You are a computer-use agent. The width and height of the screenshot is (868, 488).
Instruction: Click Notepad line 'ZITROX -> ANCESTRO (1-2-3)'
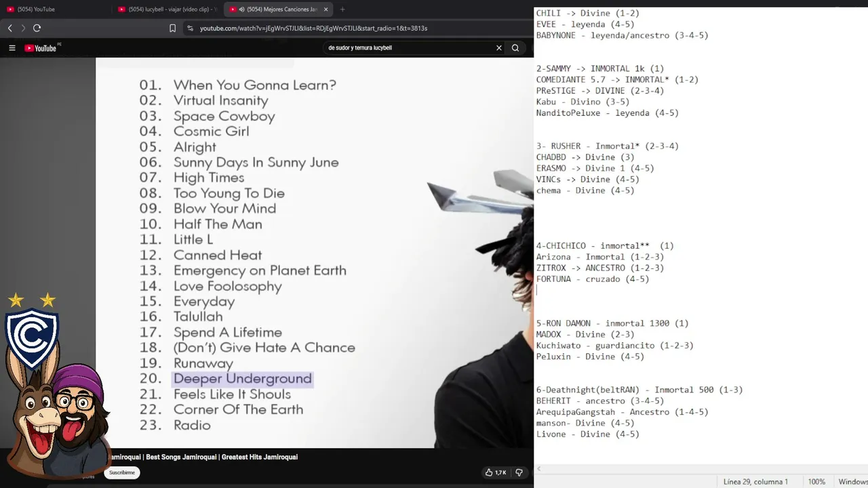(x=600, y=268)
